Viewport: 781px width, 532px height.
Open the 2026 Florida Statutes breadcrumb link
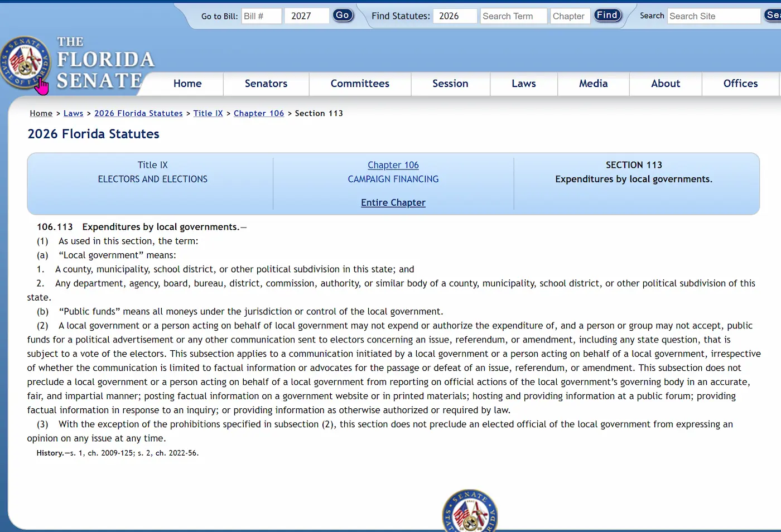(138, 113)
